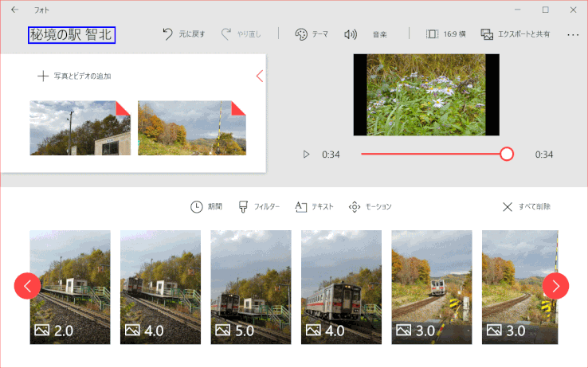Click the X icon for すべて削除
Image resolution: width=588 pixels, height=368 pixels.
(508, 207)
